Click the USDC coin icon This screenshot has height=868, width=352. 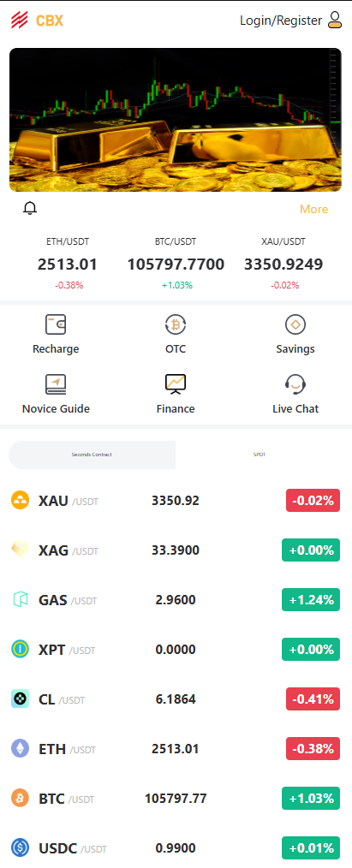20,847
